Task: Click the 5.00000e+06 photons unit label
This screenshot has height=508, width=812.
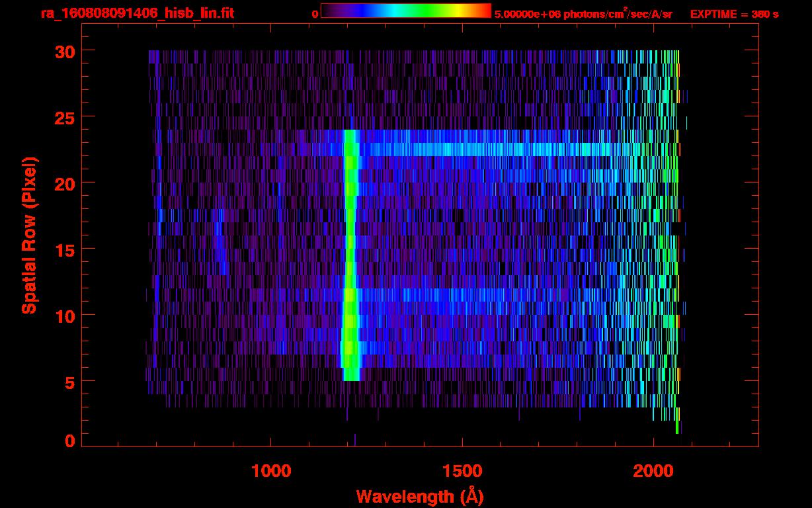Action: click(584, 13)
